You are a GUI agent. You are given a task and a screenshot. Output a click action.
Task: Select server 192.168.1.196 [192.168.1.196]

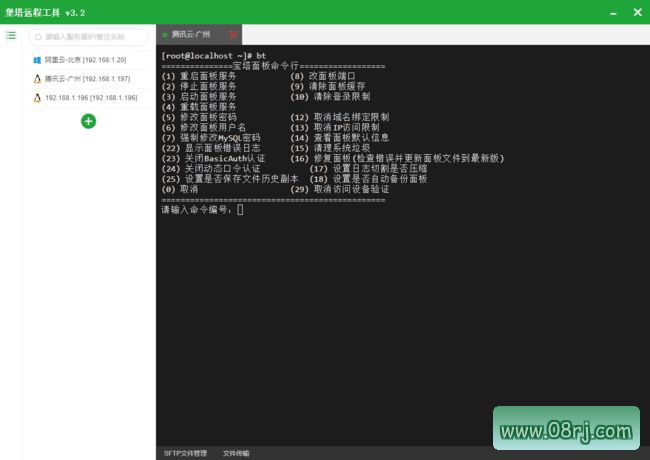[x=91, y=98]
